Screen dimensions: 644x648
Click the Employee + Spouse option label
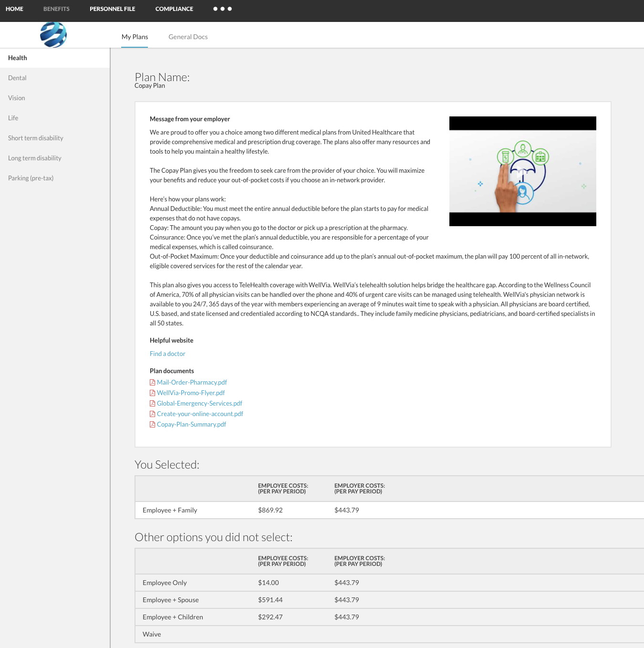pos(171,600)
